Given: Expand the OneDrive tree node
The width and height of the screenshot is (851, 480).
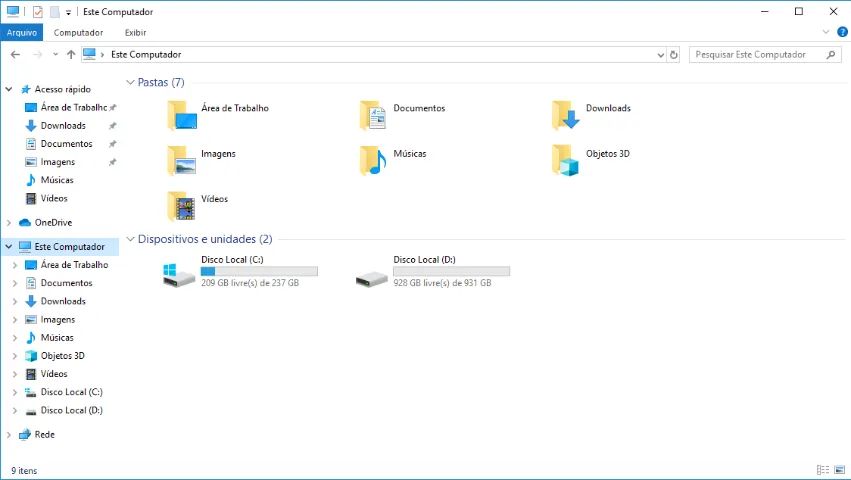Looking at the screenshot, I should coord(9,223).
